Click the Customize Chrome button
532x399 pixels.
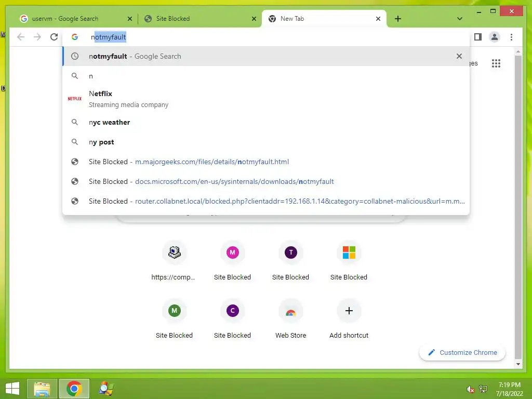(462, 353)
